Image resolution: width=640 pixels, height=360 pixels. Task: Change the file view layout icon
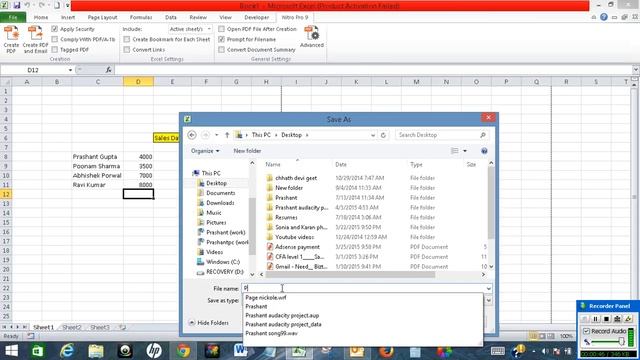click(455, 151)
